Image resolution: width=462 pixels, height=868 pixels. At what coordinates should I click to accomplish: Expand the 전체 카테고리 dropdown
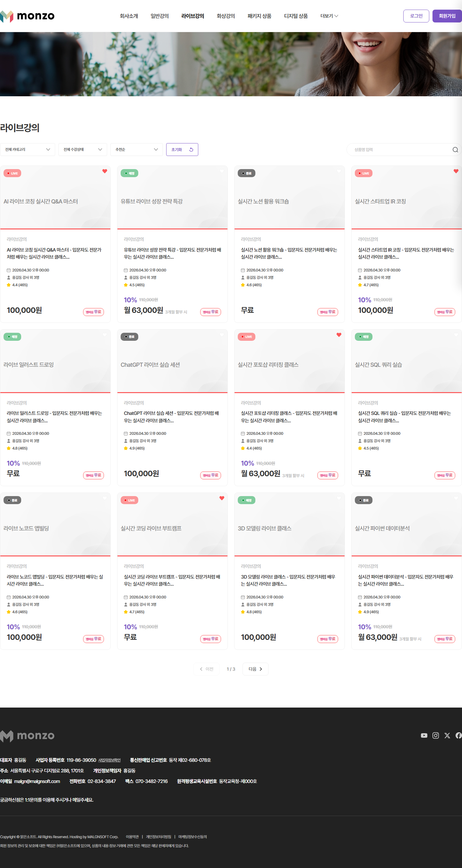click(28, 150)
